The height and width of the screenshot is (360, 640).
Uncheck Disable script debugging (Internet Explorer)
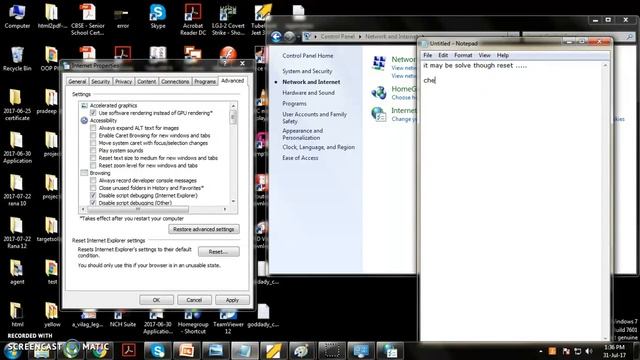pos(93,196)
